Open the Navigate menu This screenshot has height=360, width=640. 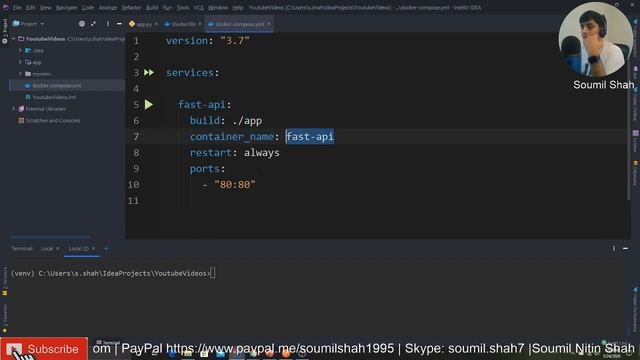click(x=66, y=7)
